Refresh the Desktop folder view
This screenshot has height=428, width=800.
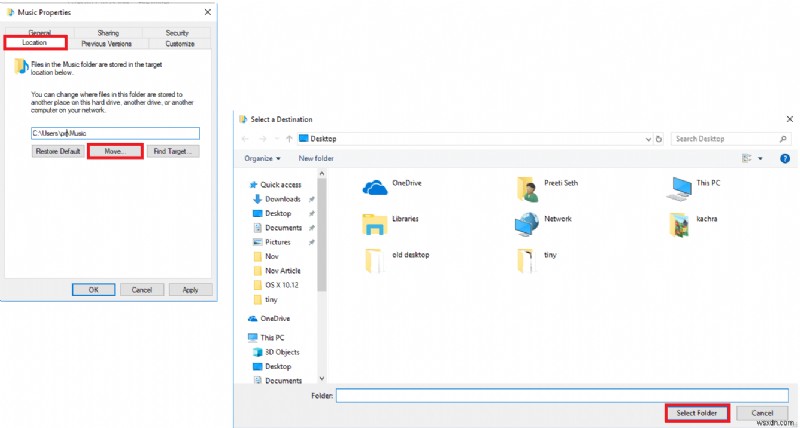(659, 139)
